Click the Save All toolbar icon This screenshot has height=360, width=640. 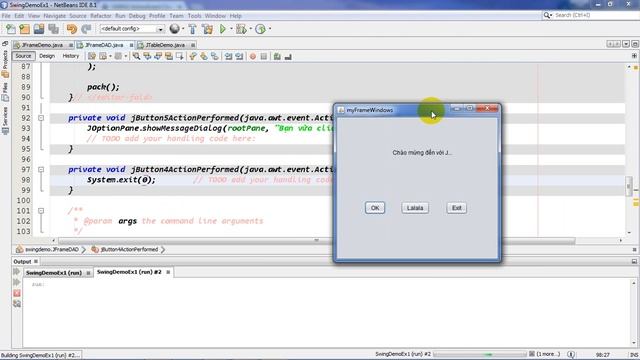(53, 29)
